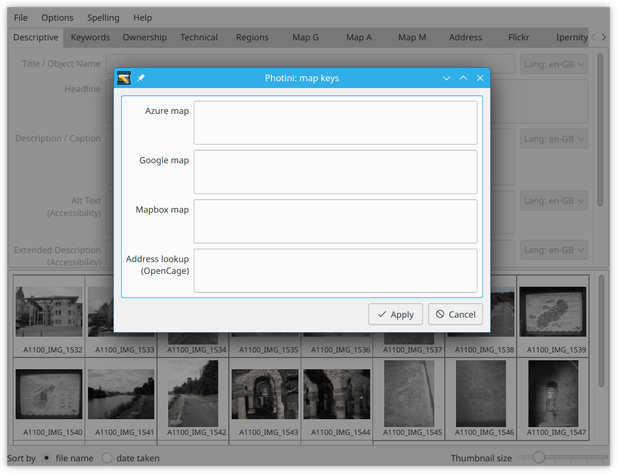
Task: Switch to the Map M tab
Action: pos(412,37)
